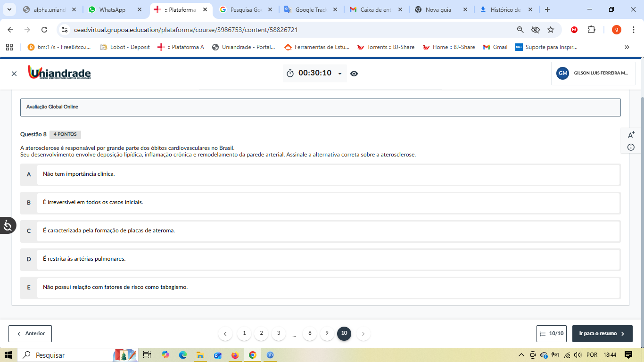
Task: Close the exam with the X icon
Action: [x=14, y=74]
